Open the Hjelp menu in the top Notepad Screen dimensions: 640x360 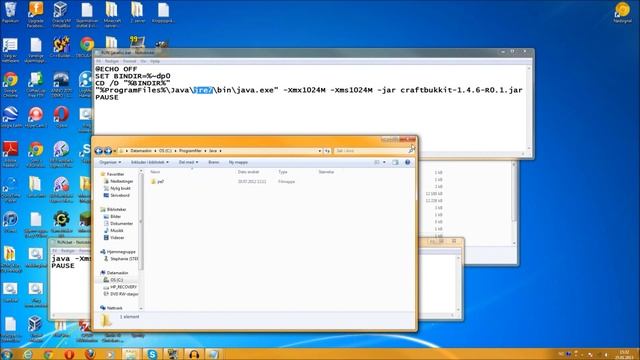155,61
